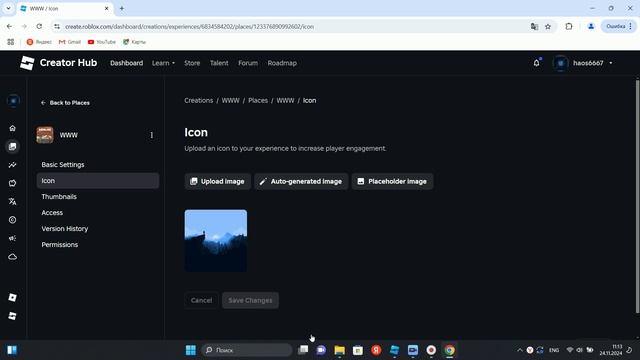640x360 pixels.
Task: Open the cloud icon in sidebar
Action: tap(13, 257)
